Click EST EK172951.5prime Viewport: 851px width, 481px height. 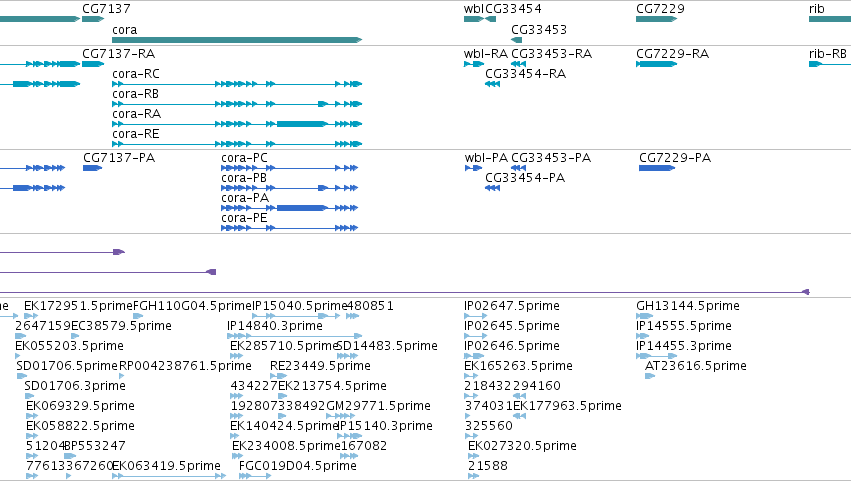(x=78, y=306)
